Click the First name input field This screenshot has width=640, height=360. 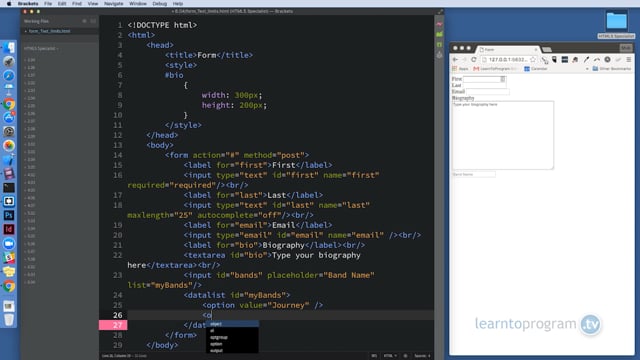click(x=484, y=79)
